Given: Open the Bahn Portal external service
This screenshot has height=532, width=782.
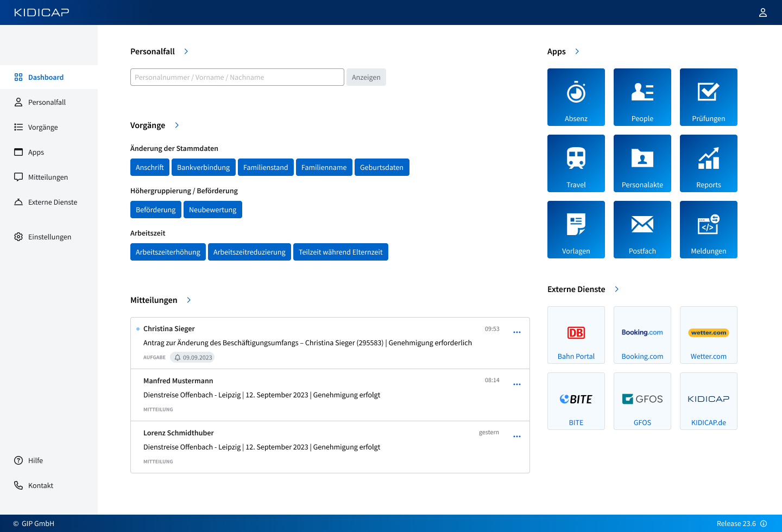Looking at the screenshot, I should coord(576,335).
